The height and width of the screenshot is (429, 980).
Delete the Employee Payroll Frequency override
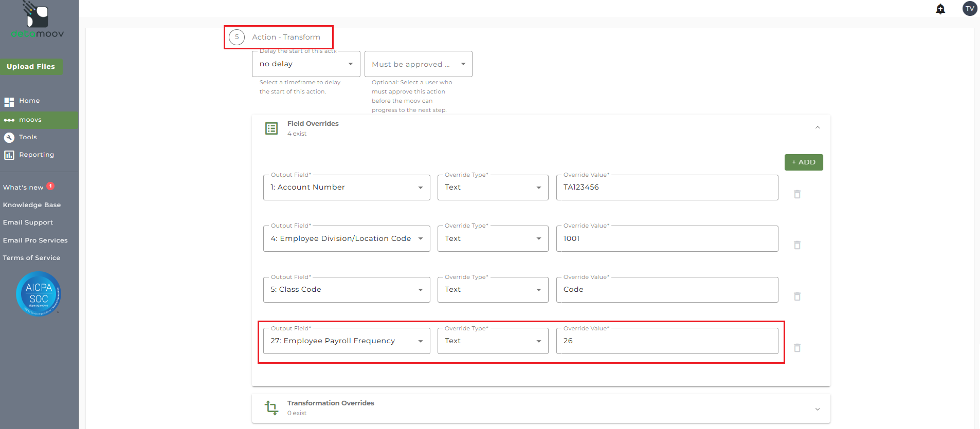(x=797, y=348)
